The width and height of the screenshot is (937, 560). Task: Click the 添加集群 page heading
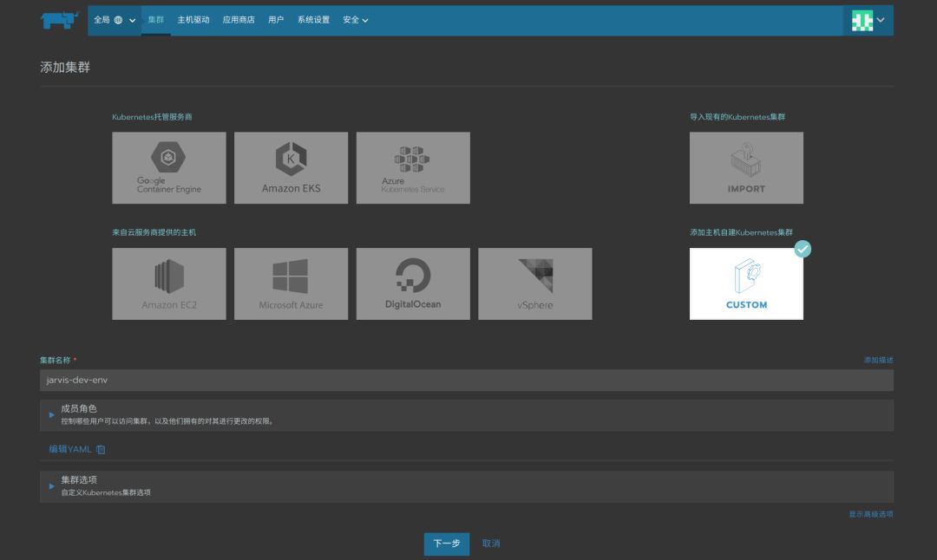65,68
